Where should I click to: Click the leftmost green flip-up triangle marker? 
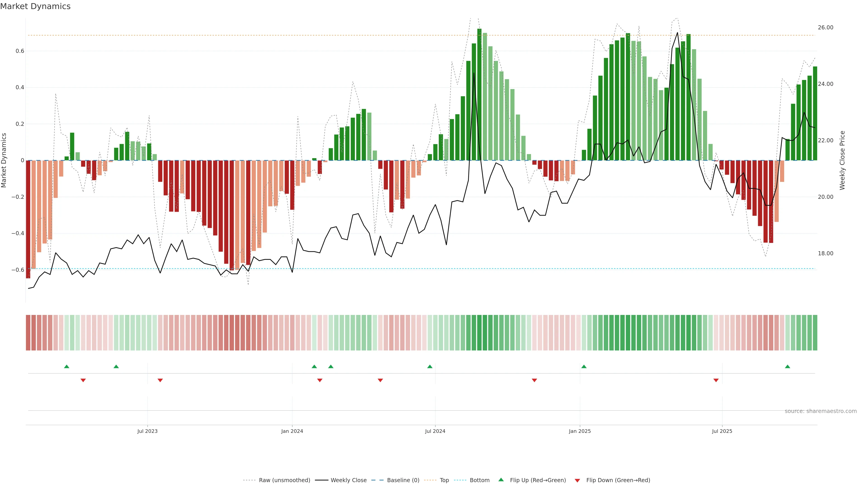pyautogui.click(x=67, y=366)
